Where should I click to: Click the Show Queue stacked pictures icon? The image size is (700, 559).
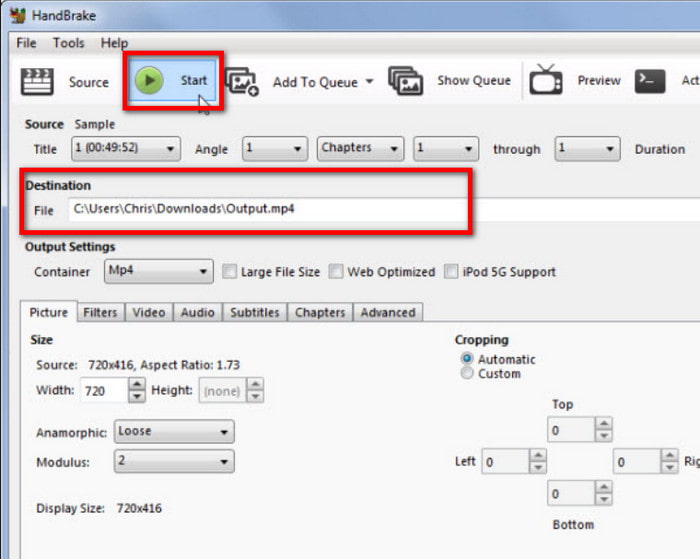click(405, 81)
